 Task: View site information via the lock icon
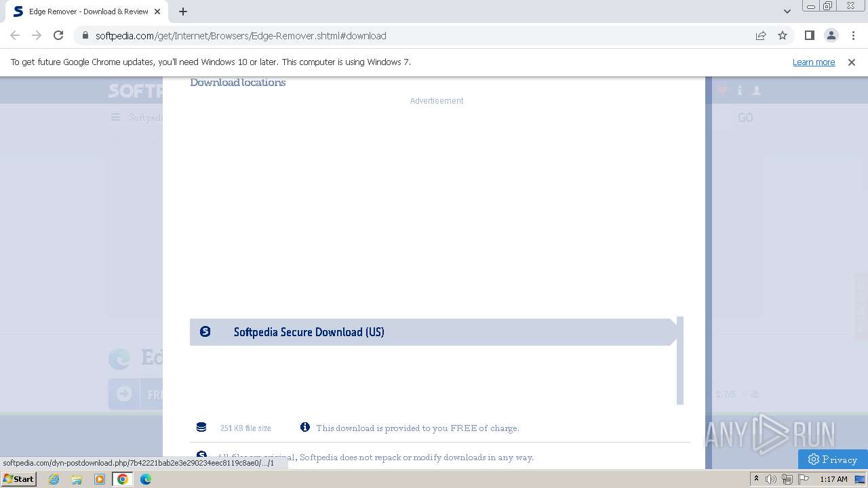click(85, 35)
